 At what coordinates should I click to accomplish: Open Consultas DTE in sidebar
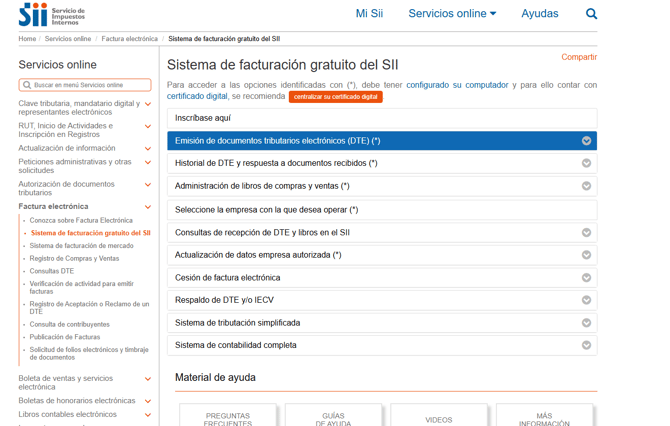[52, 271]
